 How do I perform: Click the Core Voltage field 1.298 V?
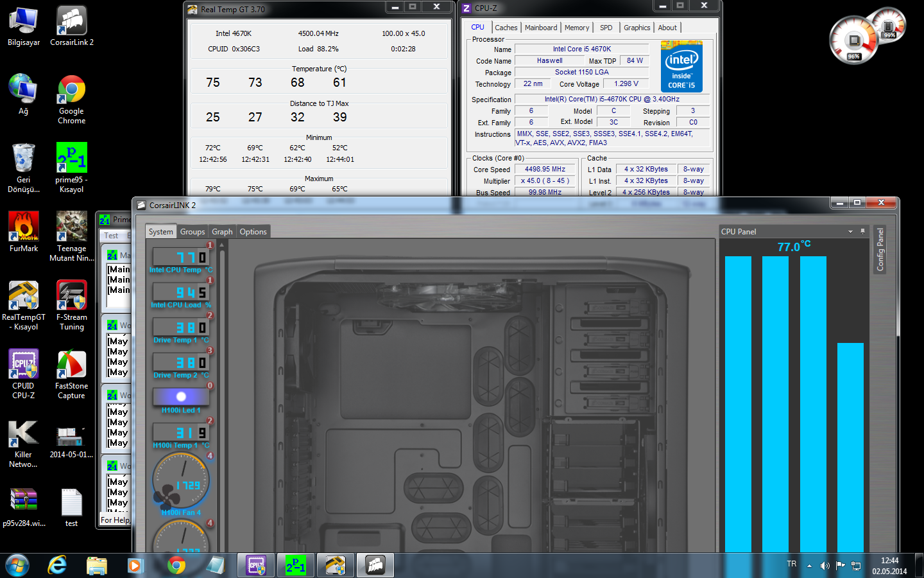tap(626, 83)
